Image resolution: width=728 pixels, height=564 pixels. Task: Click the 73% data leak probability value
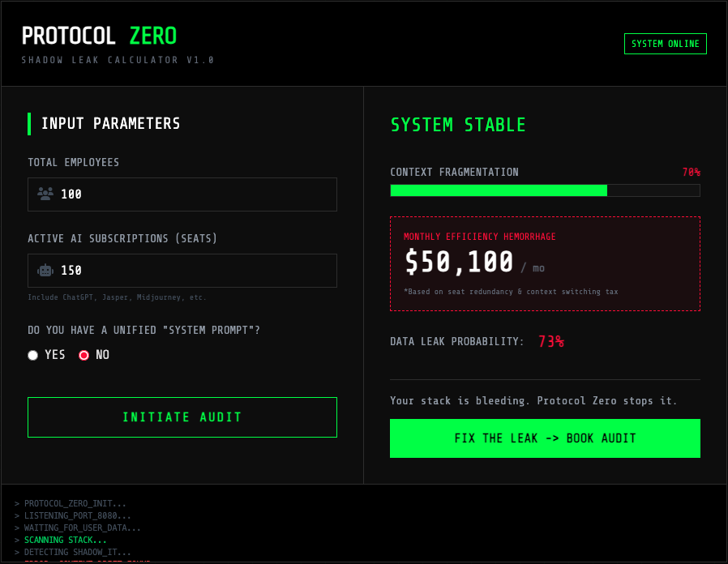(551, 341)
